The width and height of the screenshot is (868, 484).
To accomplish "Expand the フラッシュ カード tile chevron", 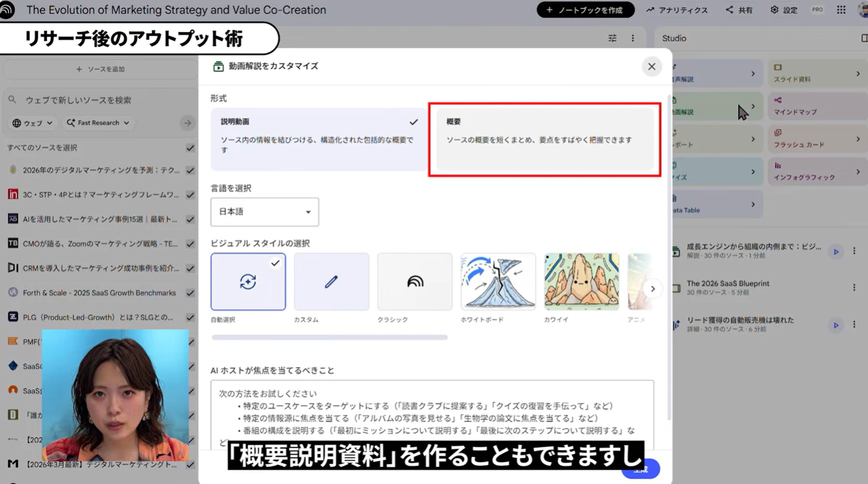I will pyautogui.click(x=858, y=139).
